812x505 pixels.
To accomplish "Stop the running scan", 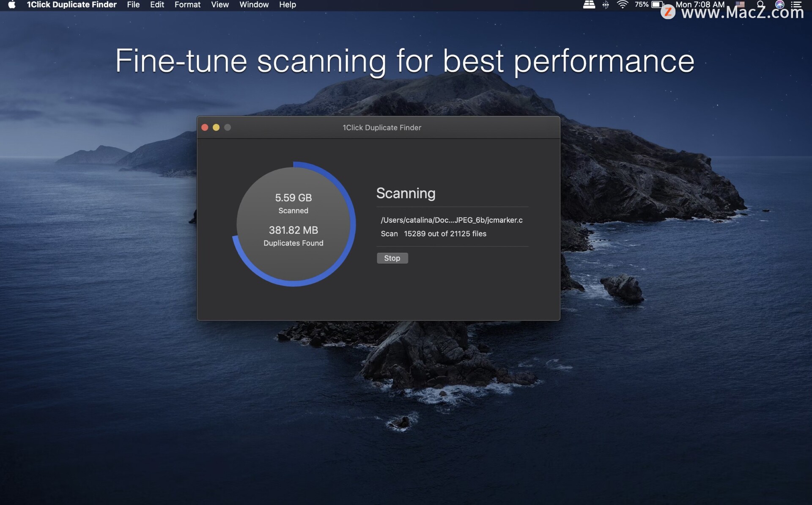I will 392,258.
